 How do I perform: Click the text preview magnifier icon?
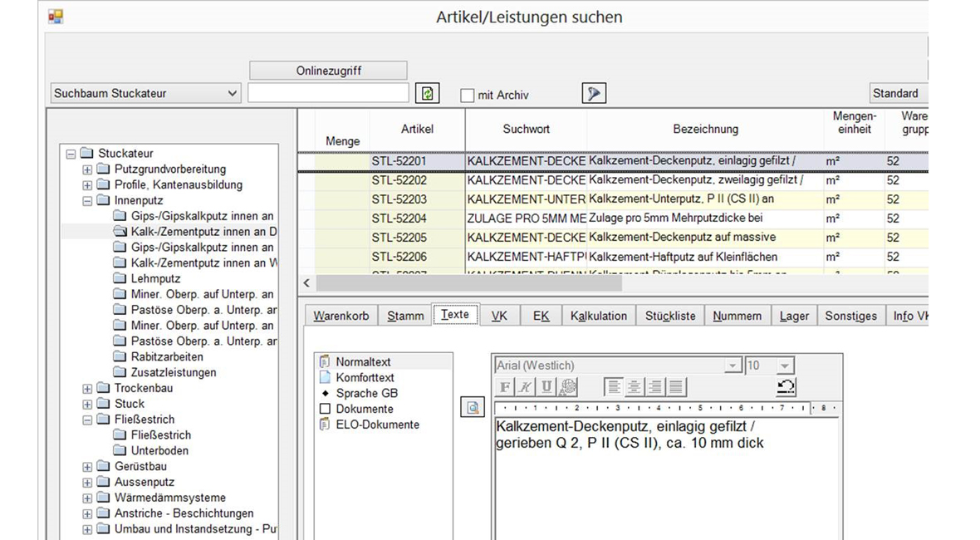[472, 407]
